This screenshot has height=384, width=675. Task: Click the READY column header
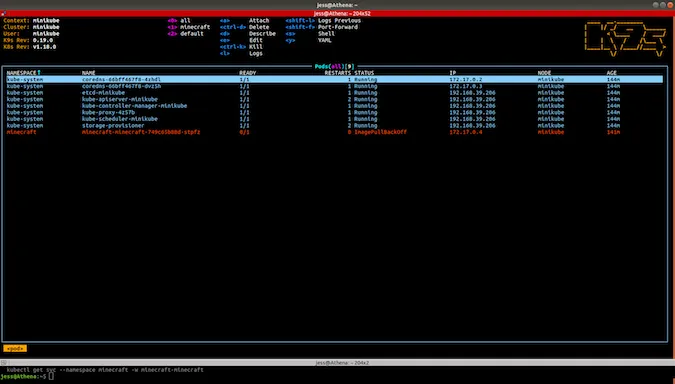point(248,73)
